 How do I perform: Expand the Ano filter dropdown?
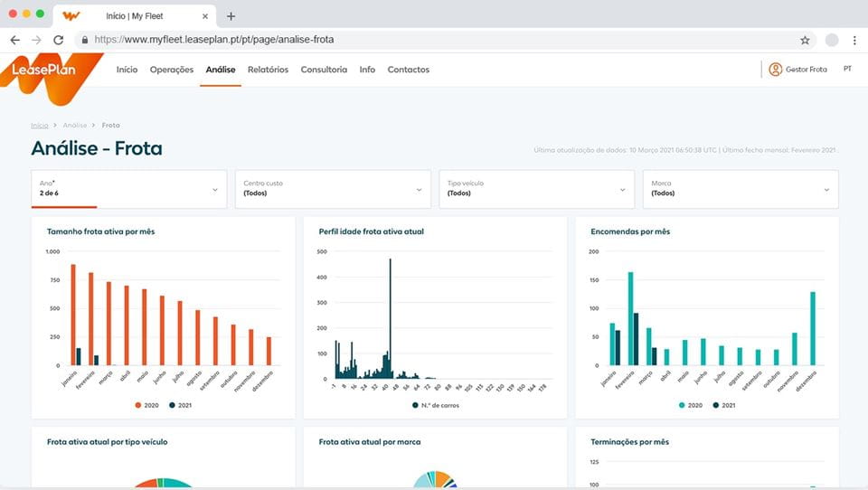(127, 189)
